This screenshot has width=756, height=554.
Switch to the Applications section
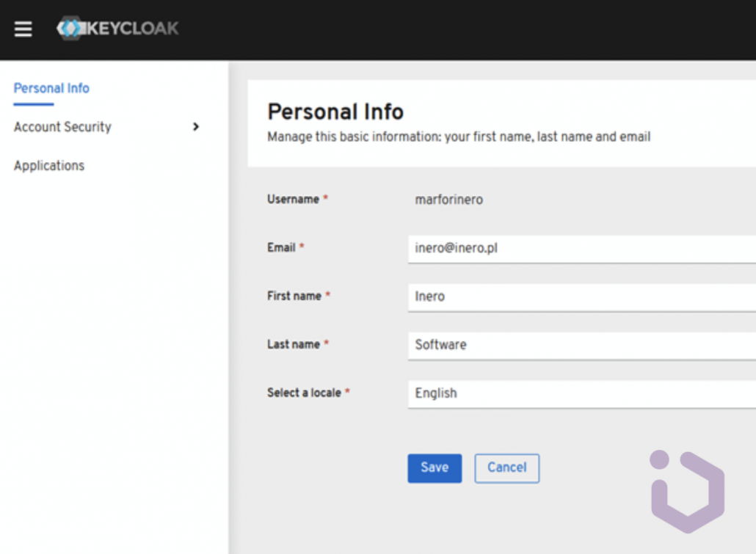[x=48, y=165]
